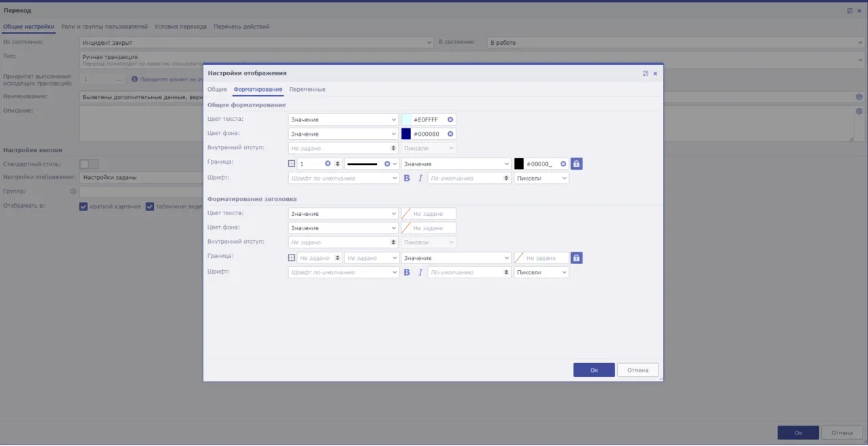Switch to the Общие tab in display settings
This screenshot has width=868, height=446.
point(217,90)
